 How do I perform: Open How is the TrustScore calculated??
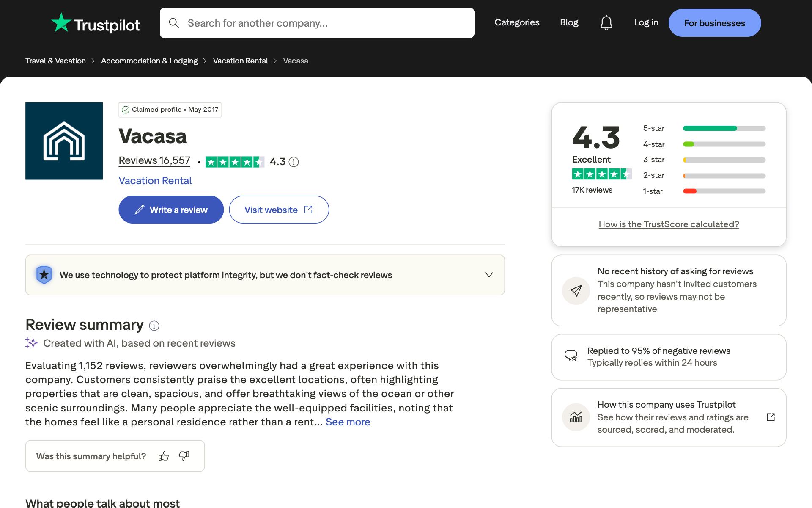(x=669, y=224)
